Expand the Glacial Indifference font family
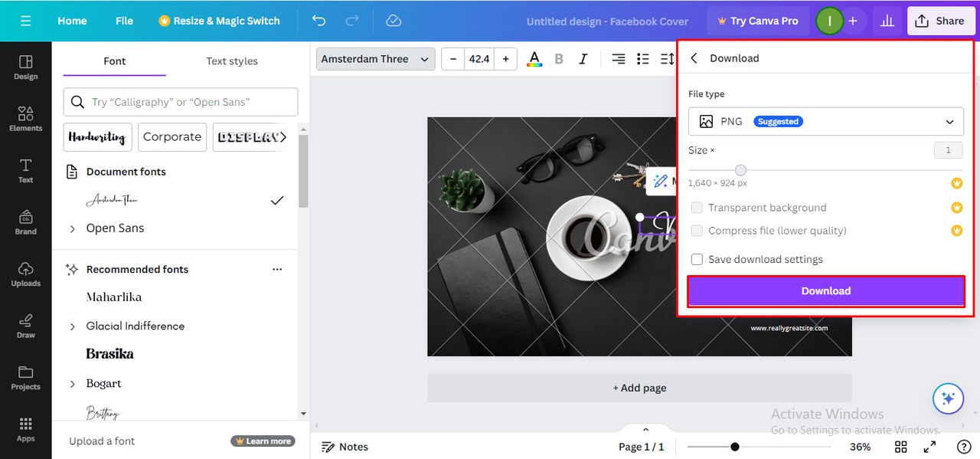 pos(73,326)
